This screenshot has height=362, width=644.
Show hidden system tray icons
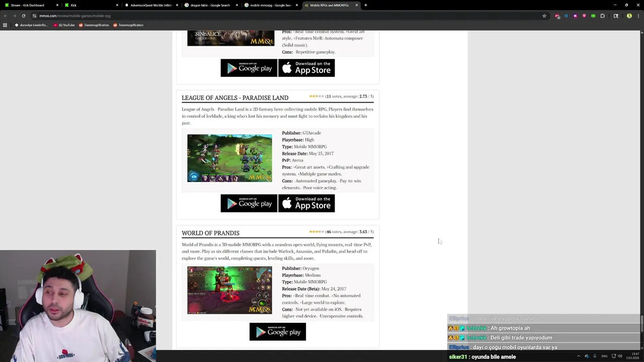(x=578, y=356)
